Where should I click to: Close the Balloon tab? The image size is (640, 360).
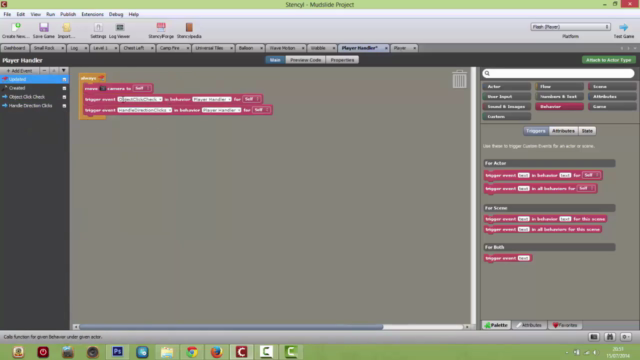pos(261,48)
